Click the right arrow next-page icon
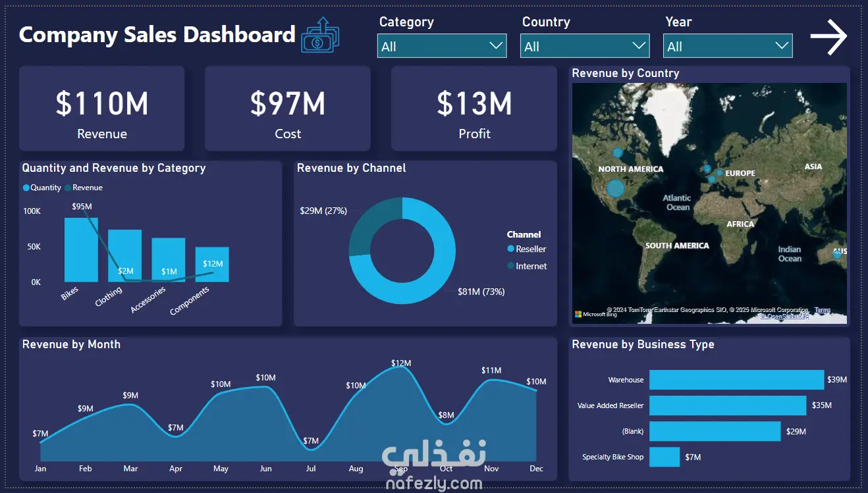Image resolution: width=868 pixels, height=493 pixels. click(x=828, y=37)
